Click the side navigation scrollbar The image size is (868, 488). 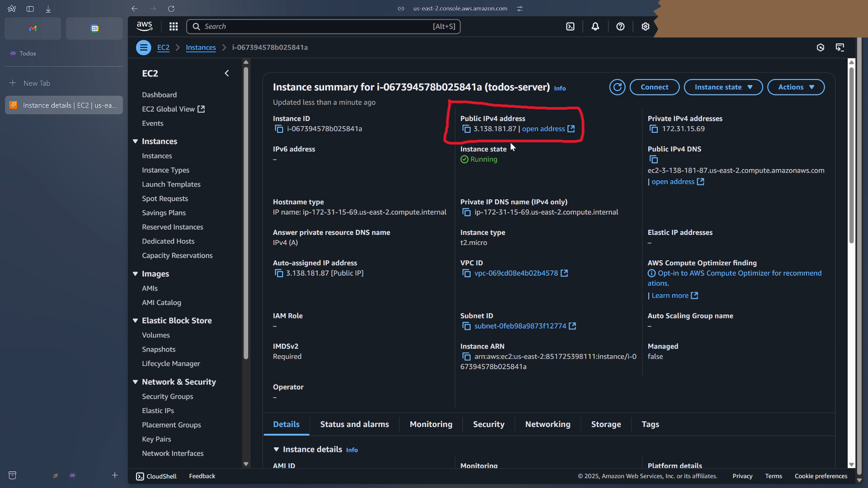pos(246,212)
